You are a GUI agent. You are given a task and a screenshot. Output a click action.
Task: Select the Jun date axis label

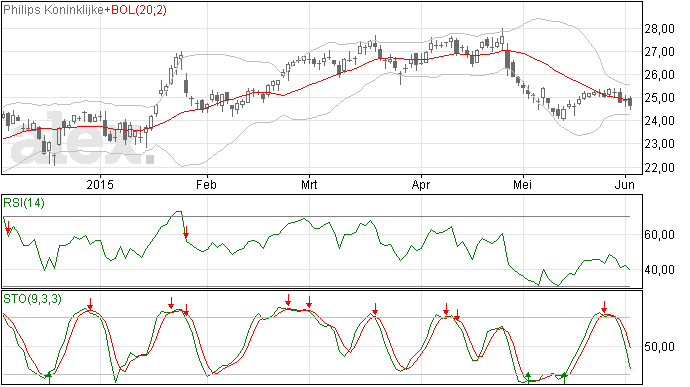tap(625, 184)
